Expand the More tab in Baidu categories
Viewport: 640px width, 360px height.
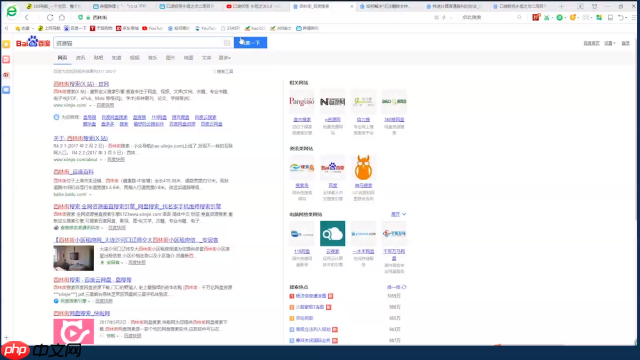pos(224,58)
